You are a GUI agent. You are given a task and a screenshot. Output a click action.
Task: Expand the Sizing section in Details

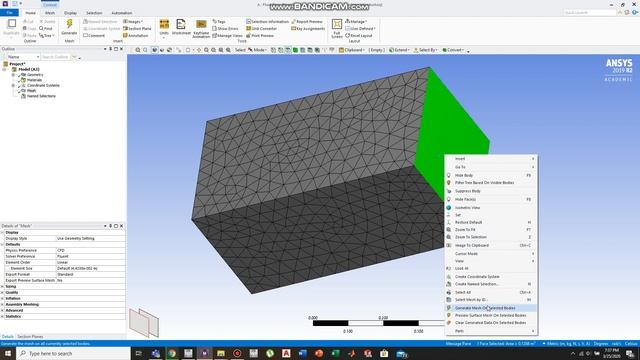pos(2,287)
